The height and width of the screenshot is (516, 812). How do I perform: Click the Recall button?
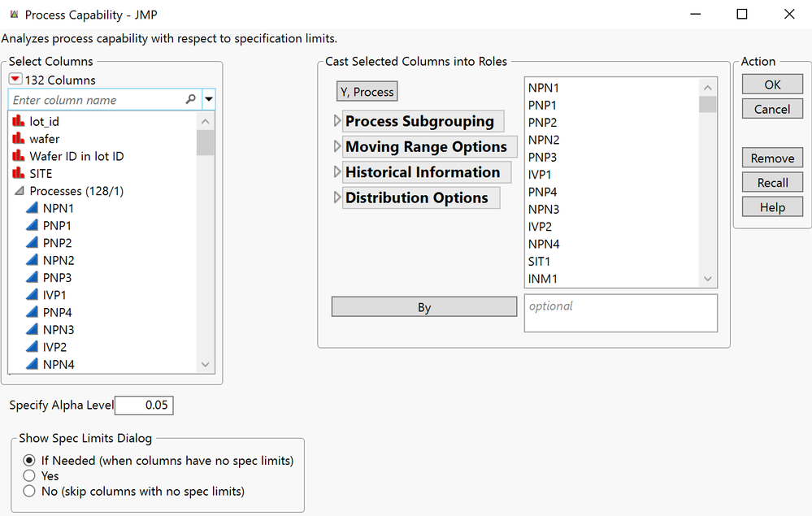tap(771, 182)
